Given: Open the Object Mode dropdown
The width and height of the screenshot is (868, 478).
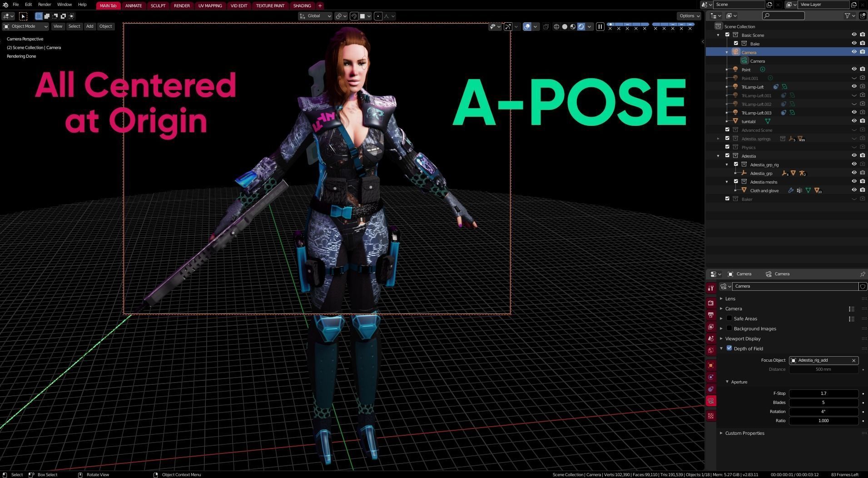Looking at the screenshot, I should tap(26, 26).
